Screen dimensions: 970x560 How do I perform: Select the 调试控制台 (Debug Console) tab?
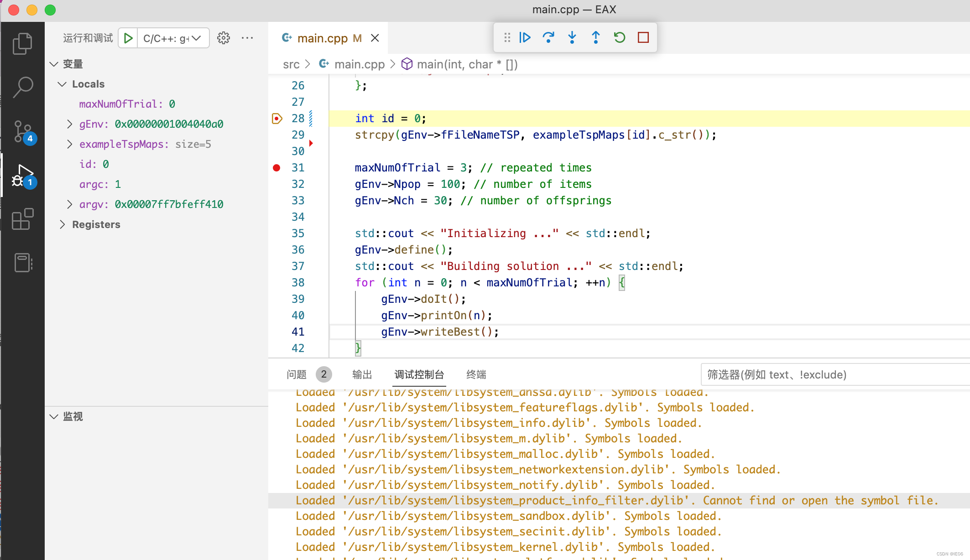pyautogui.click(x=419, y=374)
